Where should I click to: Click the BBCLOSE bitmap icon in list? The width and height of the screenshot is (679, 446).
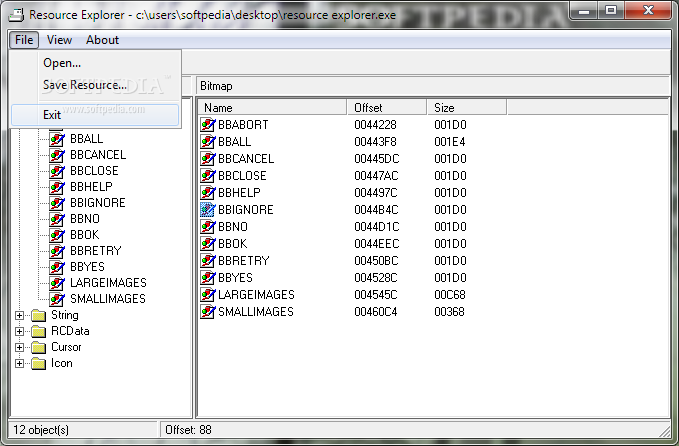[x=208, y=175]
